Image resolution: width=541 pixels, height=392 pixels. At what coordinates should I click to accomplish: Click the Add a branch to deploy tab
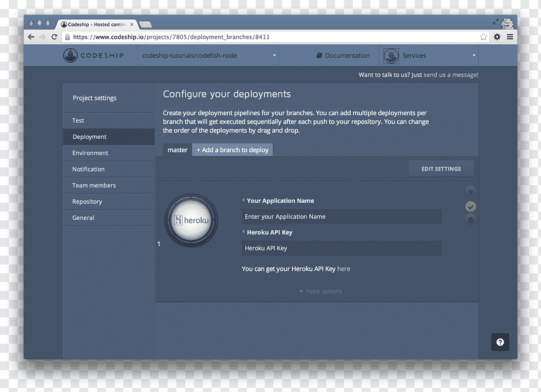point(232,150)
